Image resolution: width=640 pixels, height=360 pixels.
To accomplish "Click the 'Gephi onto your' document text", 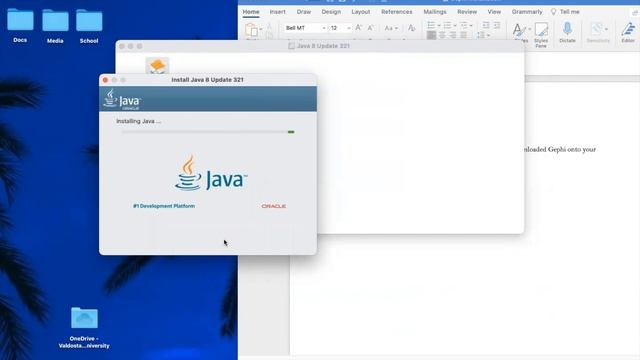I will pyautogui.click(x=572, y=149).
